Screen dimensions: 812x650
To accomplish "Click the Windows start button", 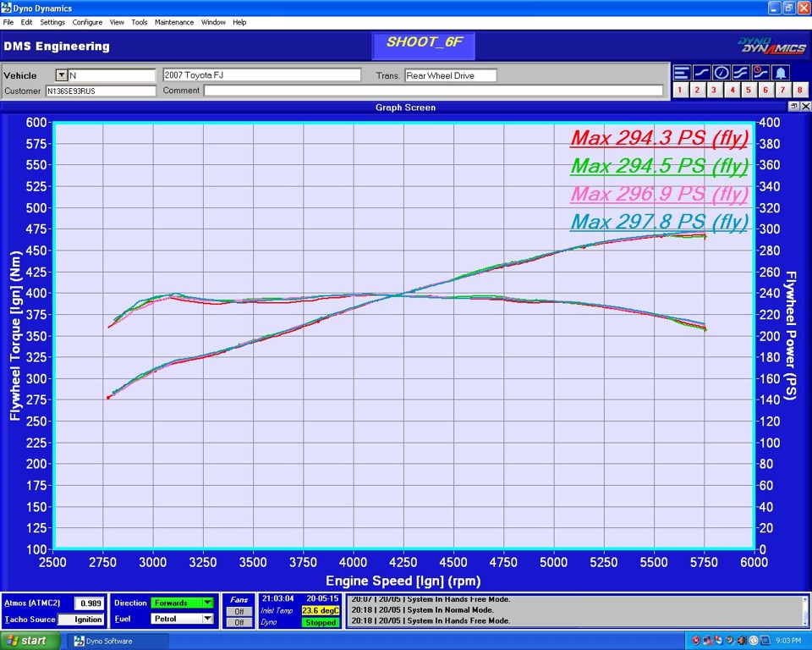I will (x=25, y=641).
